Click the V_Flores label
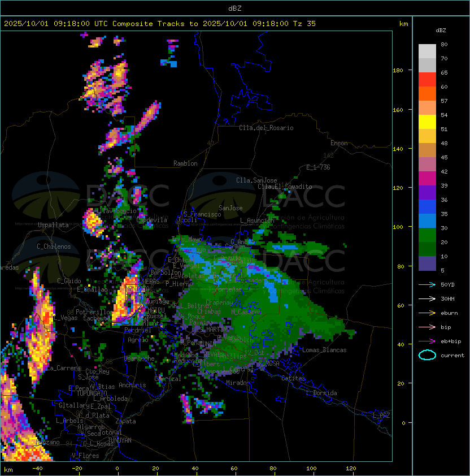The width and height of the screenshot is (470, 476). 85,456
